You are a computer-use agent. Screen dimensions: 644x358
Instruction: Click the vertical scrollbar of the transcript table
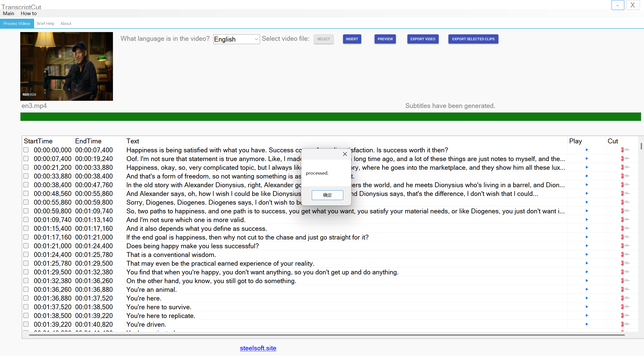[641, 146]
